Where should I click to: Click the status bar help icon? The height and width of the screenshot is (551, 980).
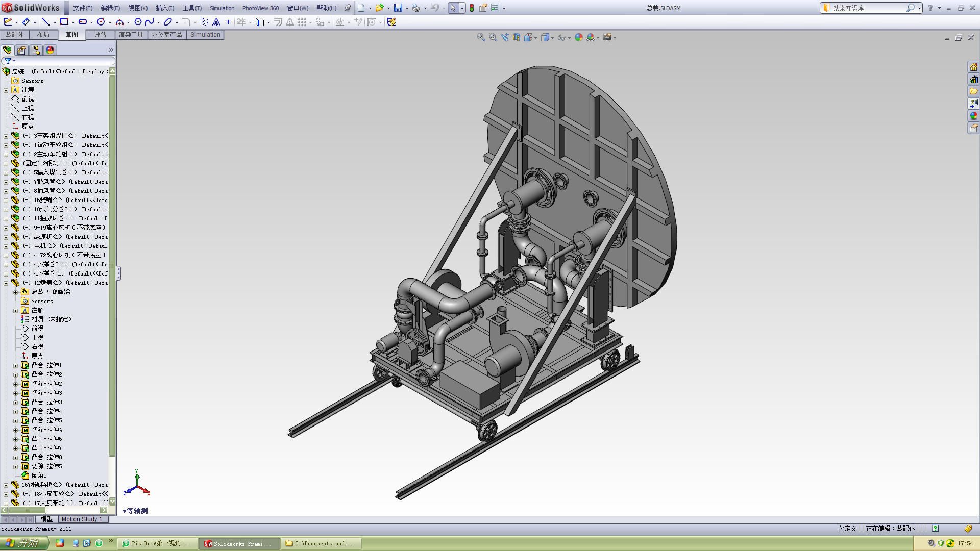(x=935, y=529)
